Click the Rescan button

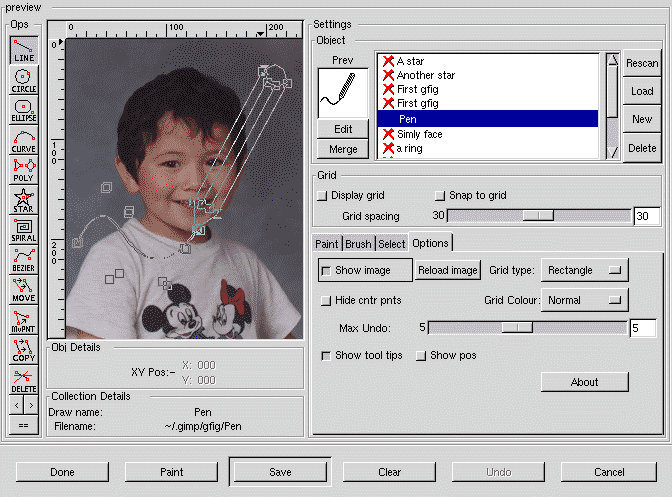coord(641,63)
